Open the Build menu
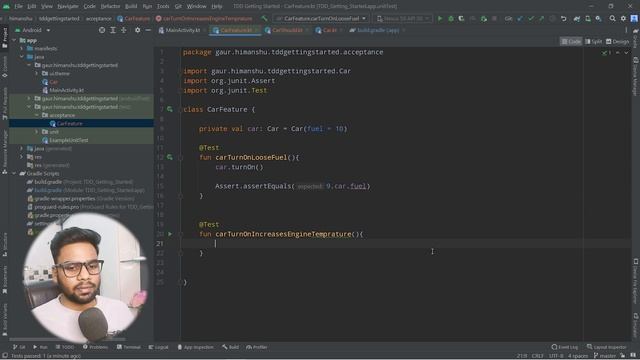Viewport: 640px width, 360px height. click(x=131, y=6)
